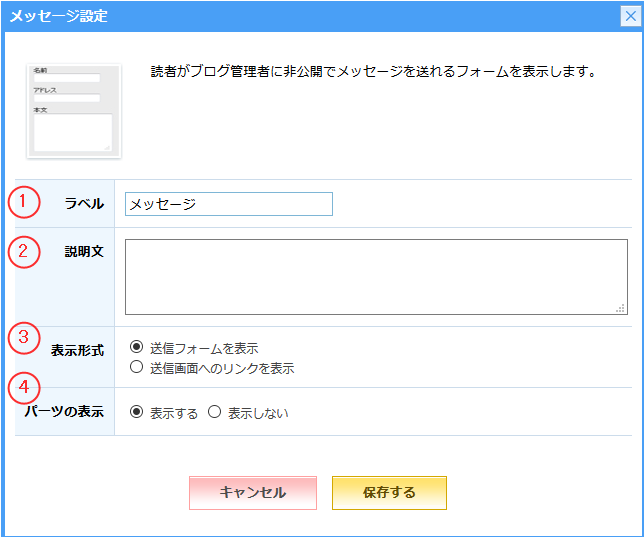Click the circled number 4 marker
Viewport: 644px width, 537px height.
[x=23, y=388]
